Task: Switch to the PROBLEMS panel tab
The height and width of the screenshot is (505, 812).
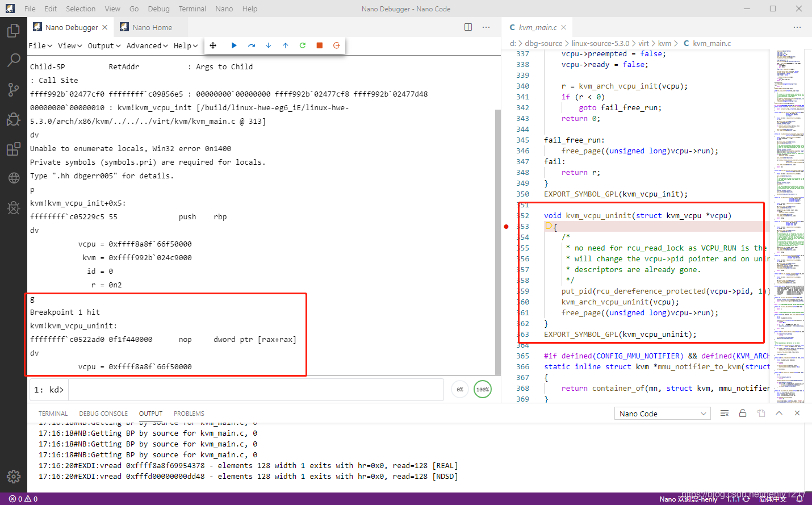Action: click(189, 414)
